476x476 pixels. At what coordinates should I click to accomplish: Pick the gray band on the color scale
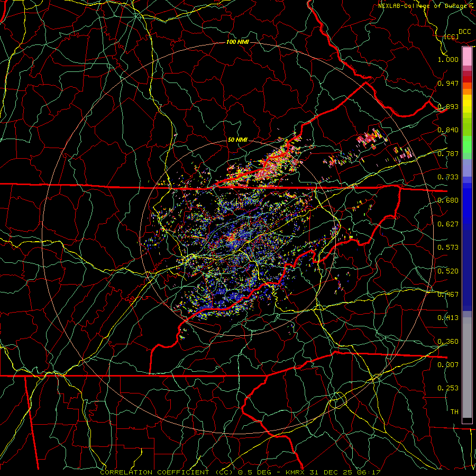[x=467, y=368]
